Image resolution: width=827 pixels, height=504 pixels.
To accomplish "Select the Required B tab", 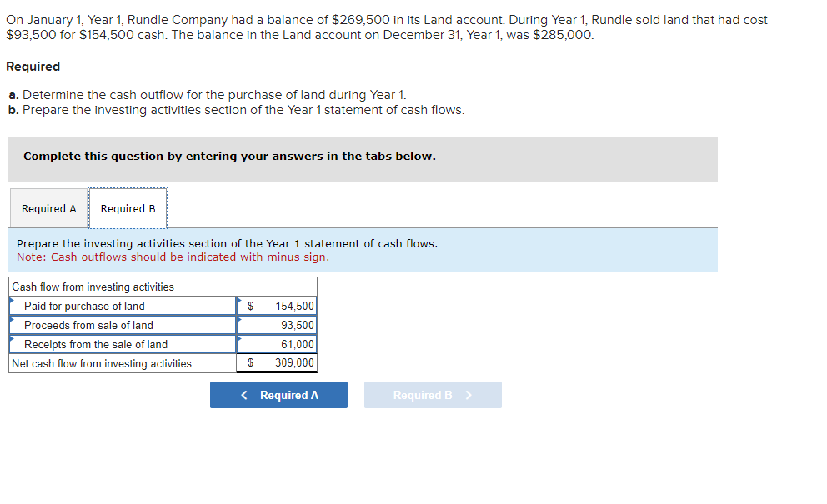I will click(x=128, y=208).
